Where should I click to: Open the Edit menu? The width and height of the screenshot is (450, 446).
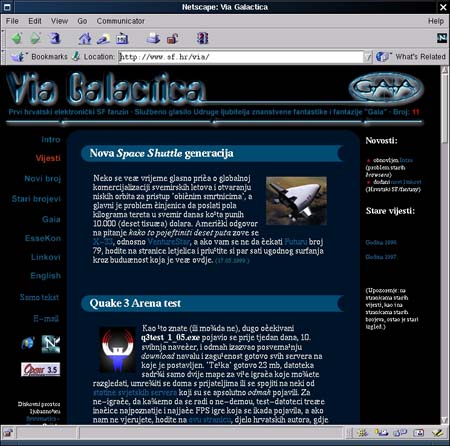[x=35, y=21]
